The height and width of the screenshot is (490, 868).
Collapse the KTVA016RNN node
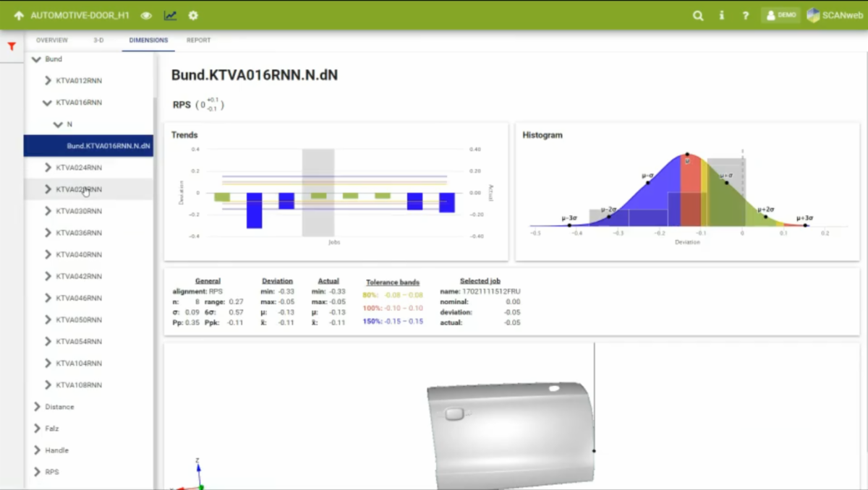click(x=48, y=103)
